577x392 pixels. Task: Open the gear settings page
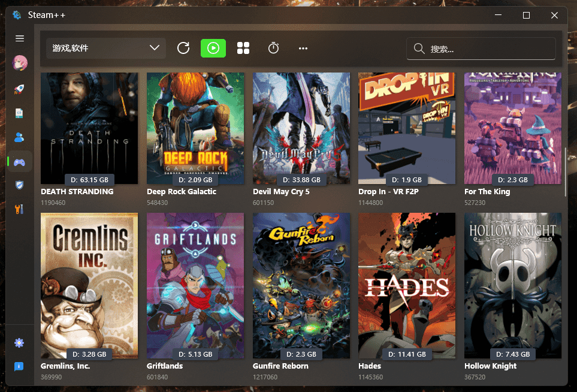(x=19, y=343)
